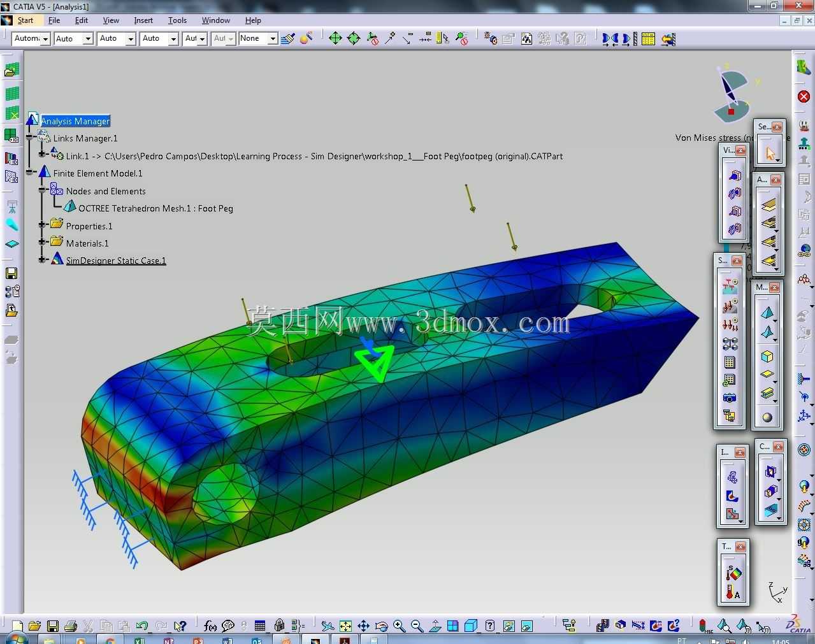Click the Save diskette icon in bottom toolbar
Image resolution: width=815 pixels, height=644 pixels.
tap(53, 626)
